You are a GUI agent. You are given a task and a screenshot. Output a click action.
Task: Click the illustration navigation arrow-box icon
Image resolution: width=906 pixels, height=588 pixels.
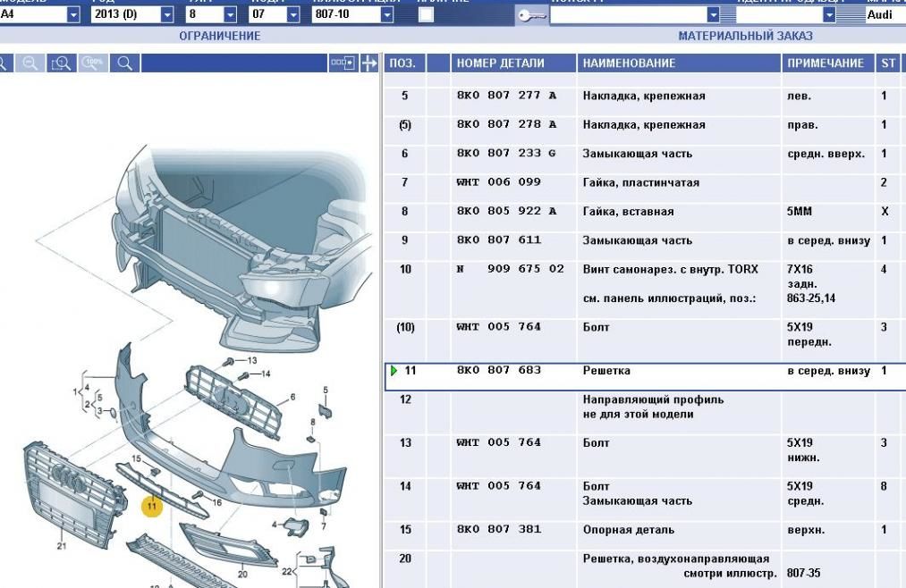(x=343, y=63)
